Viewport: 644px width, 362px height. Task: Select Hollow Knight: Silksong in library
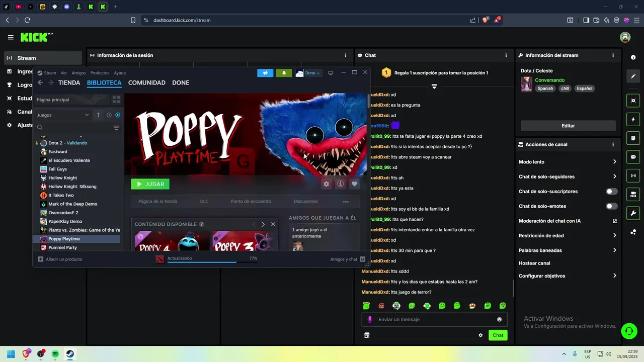(x=72, y=187)
